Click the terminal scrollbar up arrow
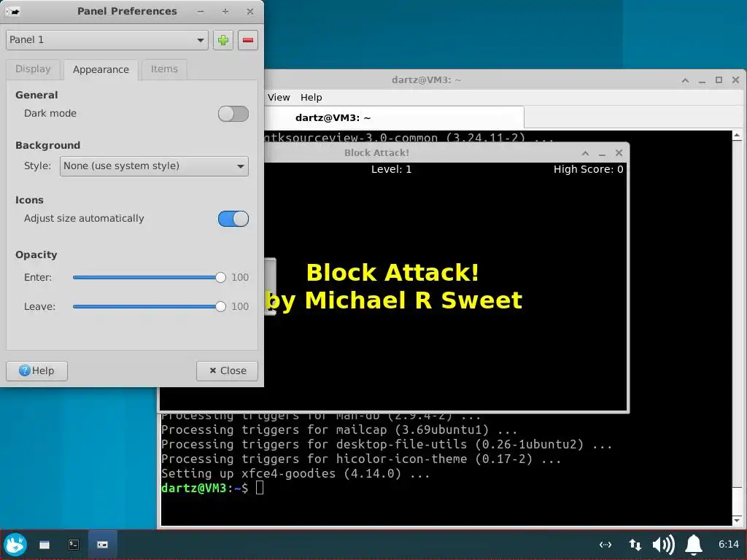Image resolution: width=747 pixels, height=560 pixels. pos(737,136)
